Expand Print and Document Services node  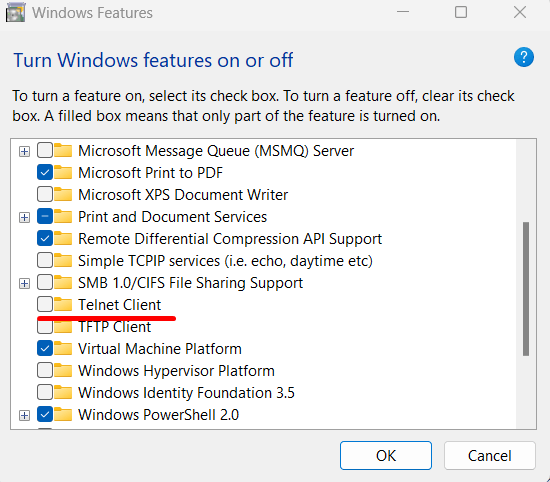[x=24, y=217]
